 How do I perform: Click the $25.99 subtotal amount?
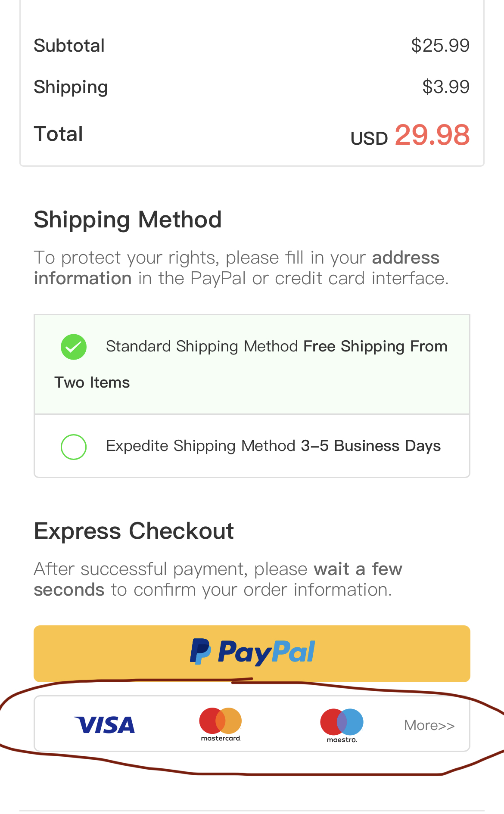[x=440, y=46]
